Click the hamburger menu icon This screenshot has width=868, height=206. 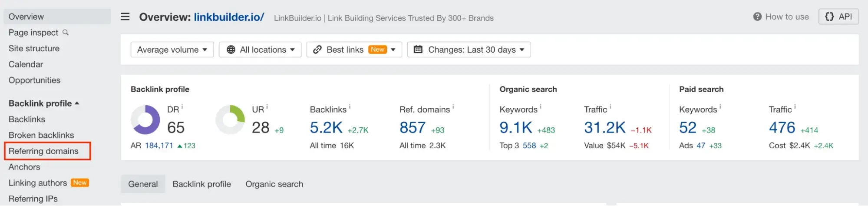point(125,17)
